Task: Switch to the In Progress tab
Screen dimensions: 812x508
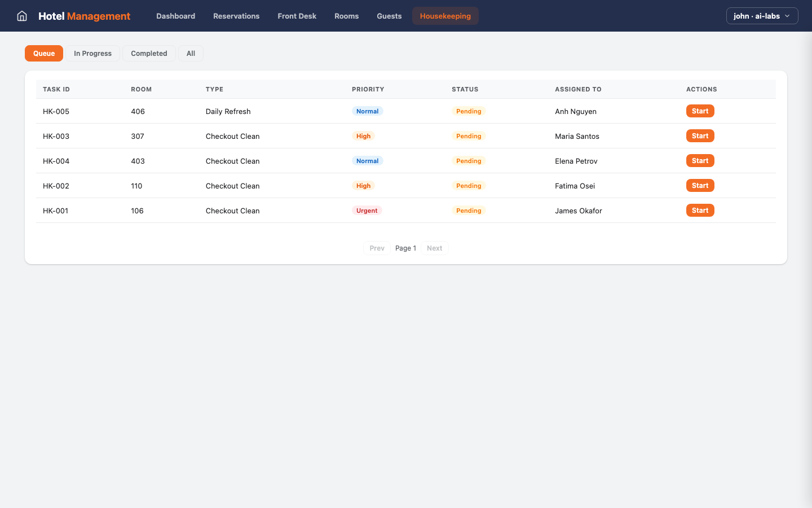Action: pos(92,54)
